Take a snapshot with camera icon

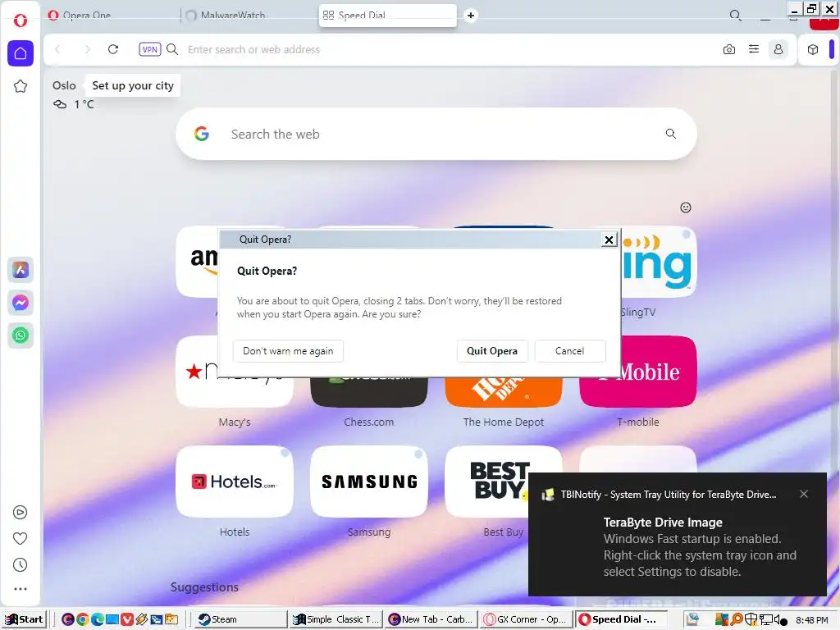click(x=729, y=49)
